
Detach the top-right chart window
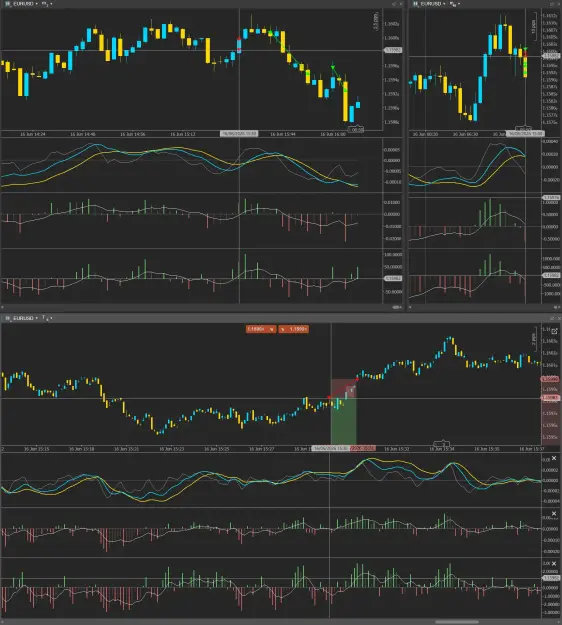tap(552, 4)
